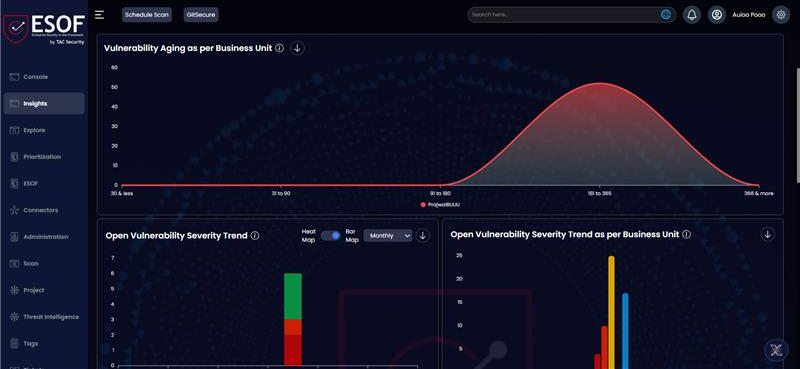Open the floating assistant icon at bottom right
The image size is (800, 369).
tap(777, 350)
